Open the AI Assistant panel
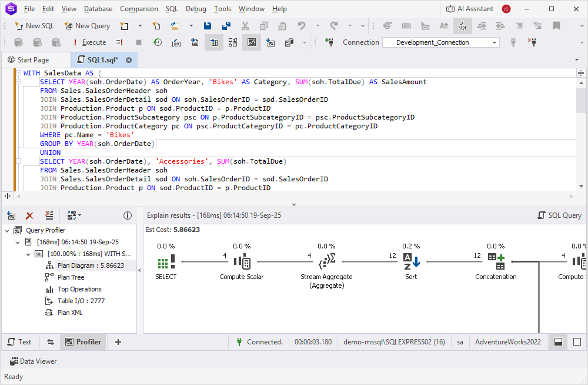Screen dimensions: 588x385 point(470,9)
